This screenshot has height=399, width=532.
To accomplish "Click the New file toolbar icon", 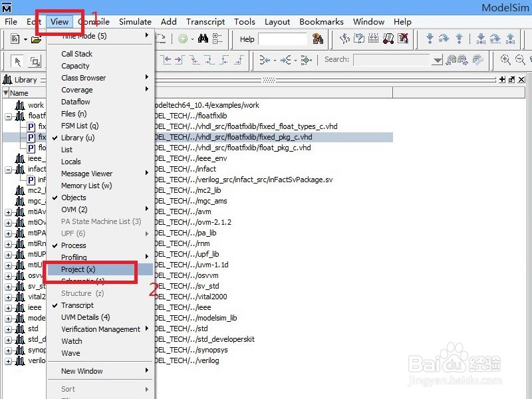I will [15, 39].
